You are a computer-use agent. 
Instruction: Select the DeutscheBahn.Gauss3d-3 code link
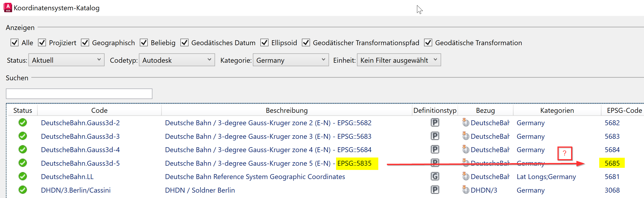tap(80, 136)
